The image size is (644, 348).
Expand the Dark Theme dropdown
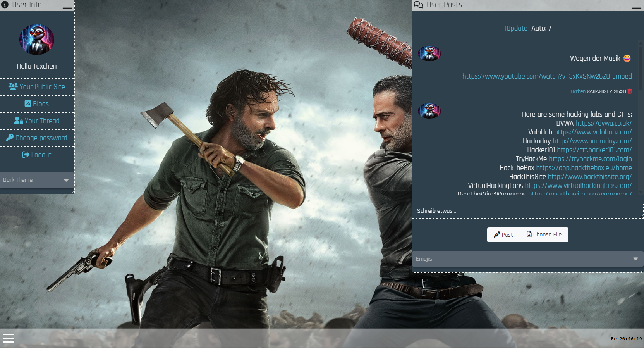pos(37,180)
